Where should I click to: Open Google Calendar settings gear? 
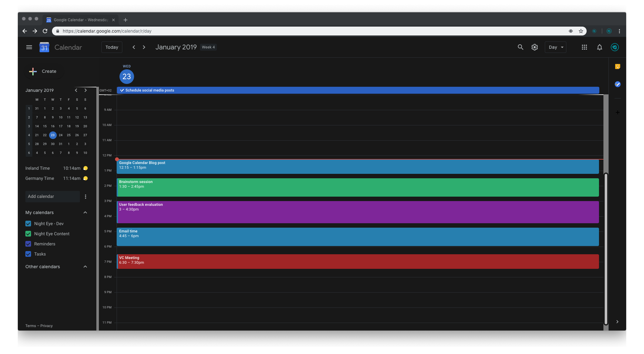point(534,47)
